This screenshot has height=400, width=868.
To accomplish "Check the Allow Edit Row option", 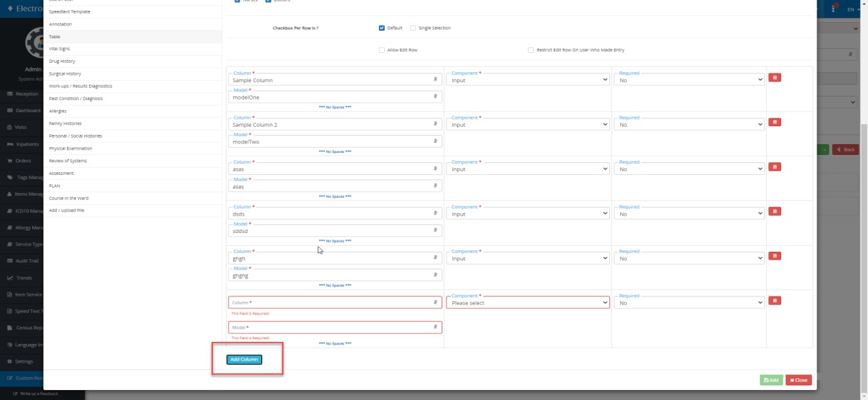I will point(382,50).
